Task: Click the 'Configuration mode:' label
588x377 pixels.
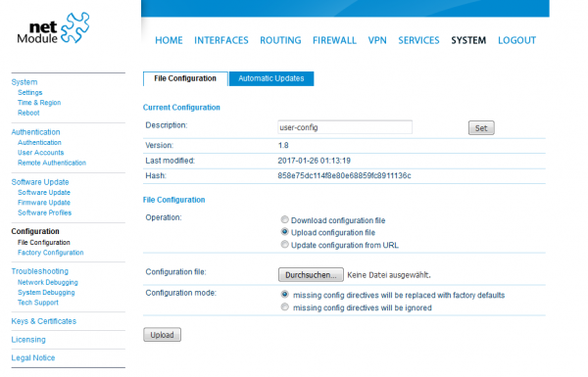Action: coord(181,293)
